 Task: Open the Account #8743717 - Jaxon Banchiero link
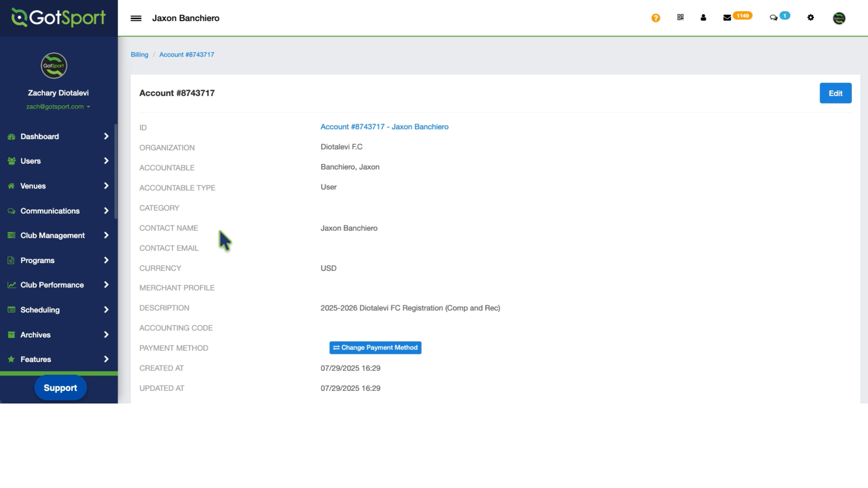[384, 127]
